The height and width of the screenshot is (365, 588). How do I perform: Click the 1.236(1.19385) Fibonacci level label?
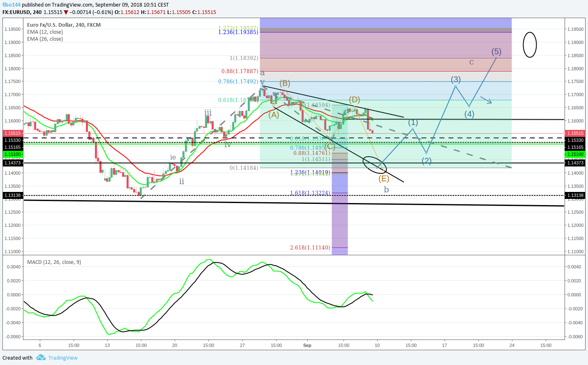(x=238, y=32)
